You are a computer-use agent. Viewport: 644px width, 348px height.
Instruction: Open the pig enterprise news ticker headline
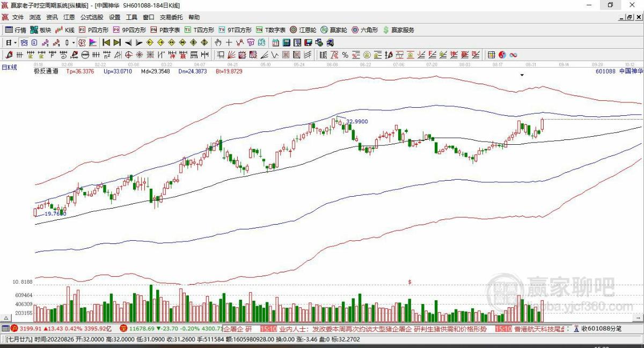(x=383, y=329)
